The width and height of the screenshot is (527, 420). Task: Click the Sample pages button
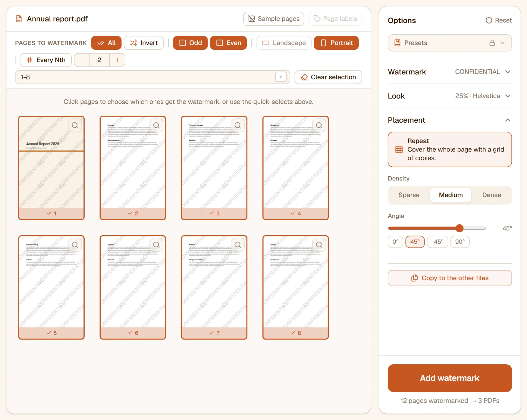[x=273, y=19]
